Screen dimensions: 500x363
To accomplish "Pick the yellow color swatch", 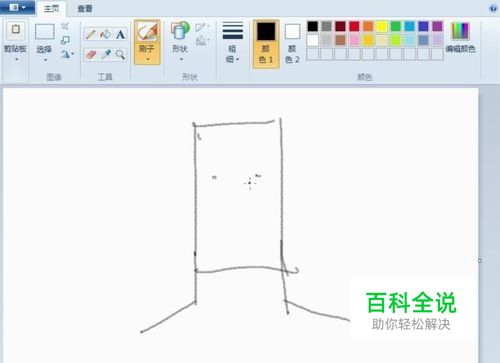I will click(382, 26).
